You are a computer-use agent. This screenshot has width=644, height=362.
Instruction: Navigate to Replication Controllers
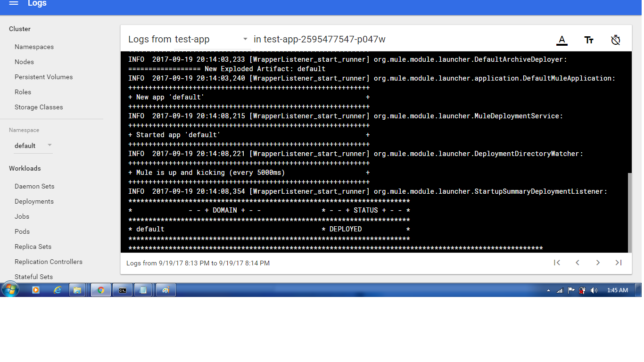tap(49, 262)
